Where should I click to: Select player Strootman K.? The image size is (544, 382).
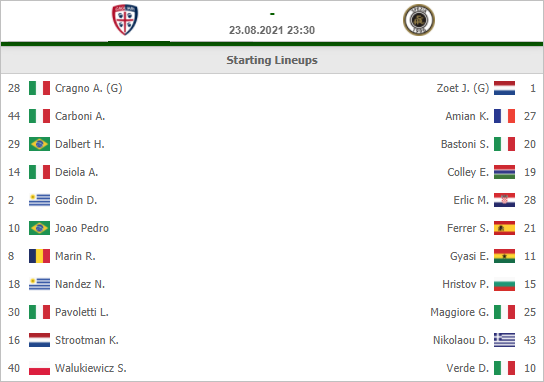[x=87, y=340]
